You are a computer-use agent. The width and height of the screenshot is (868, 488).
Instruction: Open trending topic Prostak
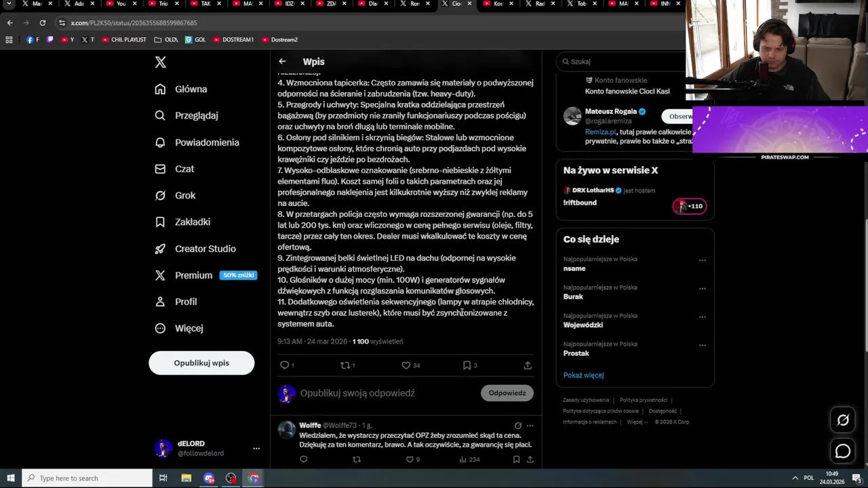point(576,354)
